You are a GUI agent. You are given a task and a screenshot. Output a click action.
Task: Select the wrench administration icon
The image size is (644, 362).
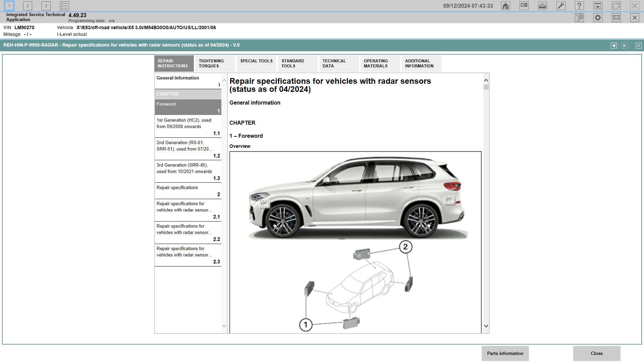[x=561, y=6]
